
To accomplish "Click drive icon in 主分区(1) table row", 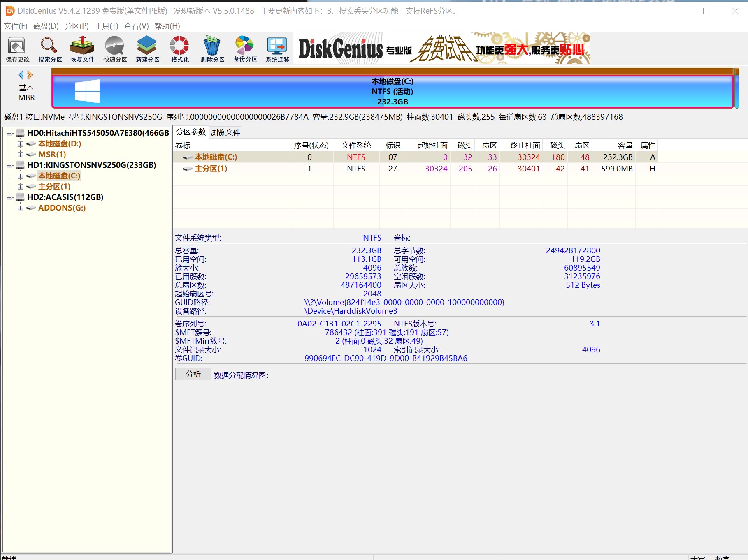I will [188, 169].
